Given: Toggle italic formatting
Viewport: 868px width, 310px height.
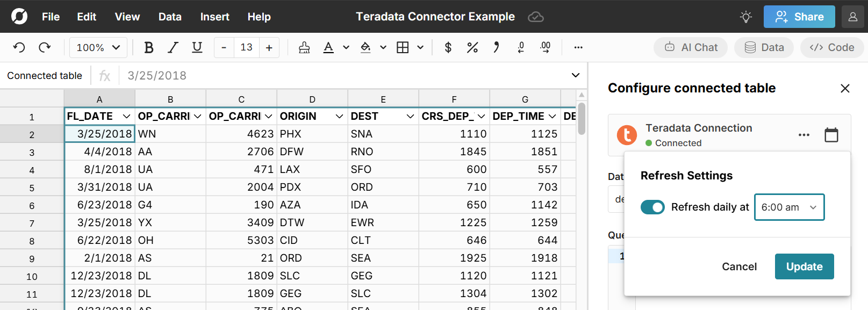Looking at the screenshot, I should tap(173, 47).
